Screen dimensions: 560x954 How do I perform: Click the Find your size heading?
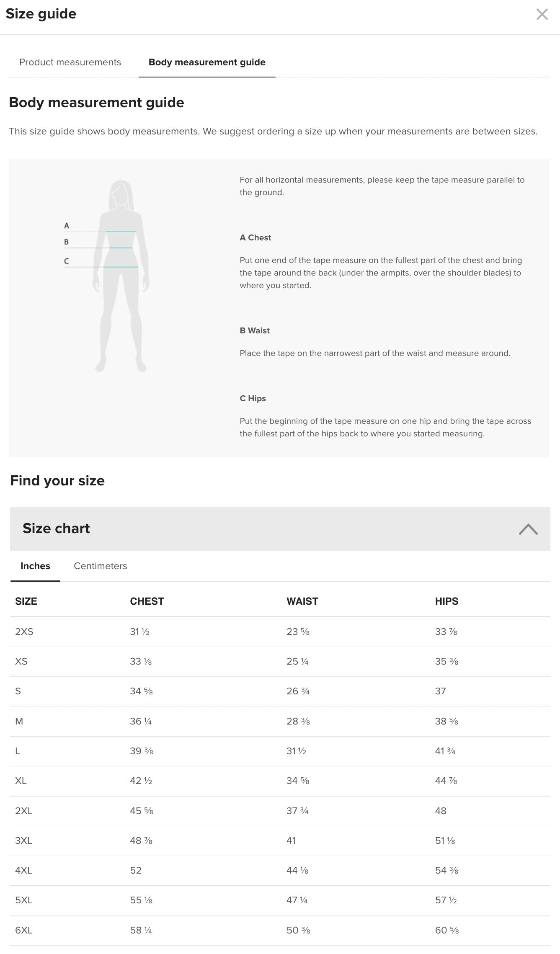tap(57, 480)
